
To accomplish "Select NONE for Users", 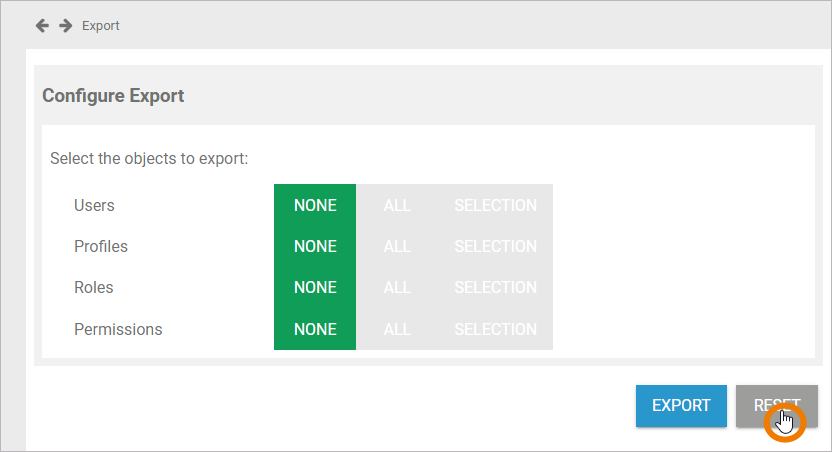I will click(x=315, y=205).
